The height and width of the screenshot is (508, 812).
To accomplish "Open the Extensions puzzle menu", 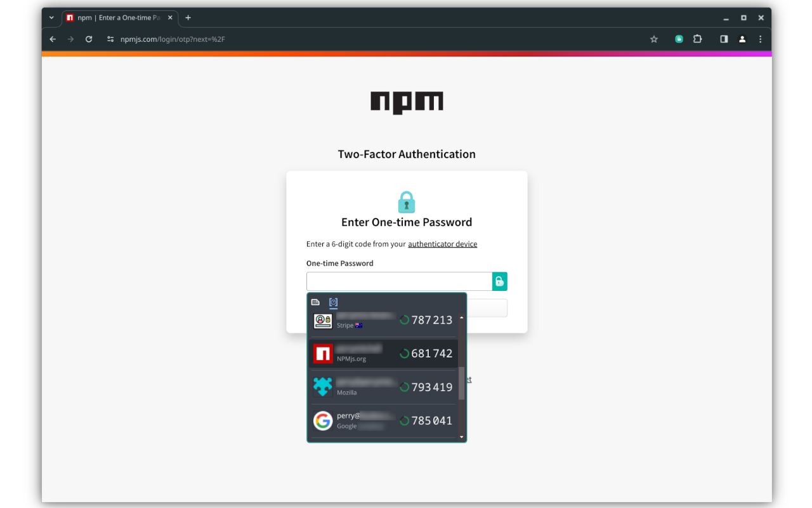I will 697,39.
